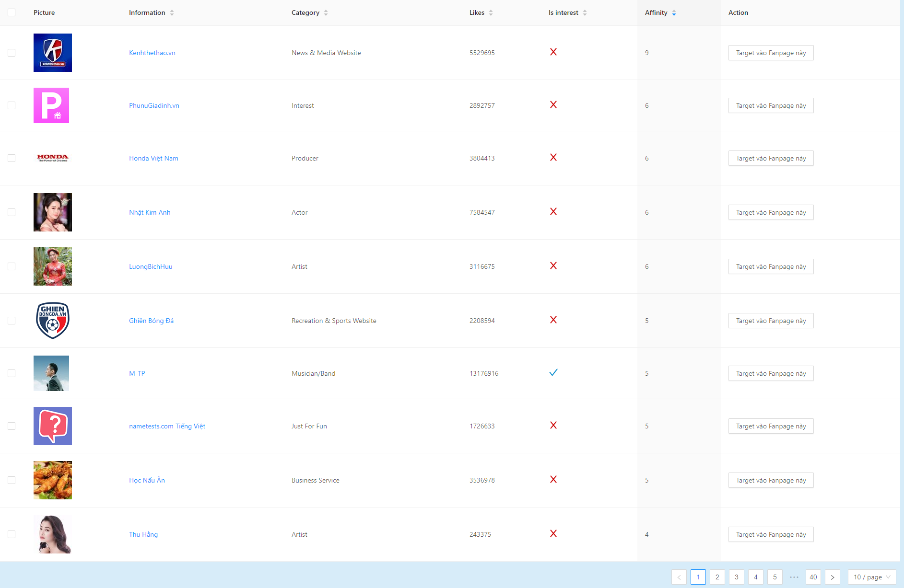
Task: Check the Ghiền Bóng Đá row checkbox
Action: (x=12, y=321)
